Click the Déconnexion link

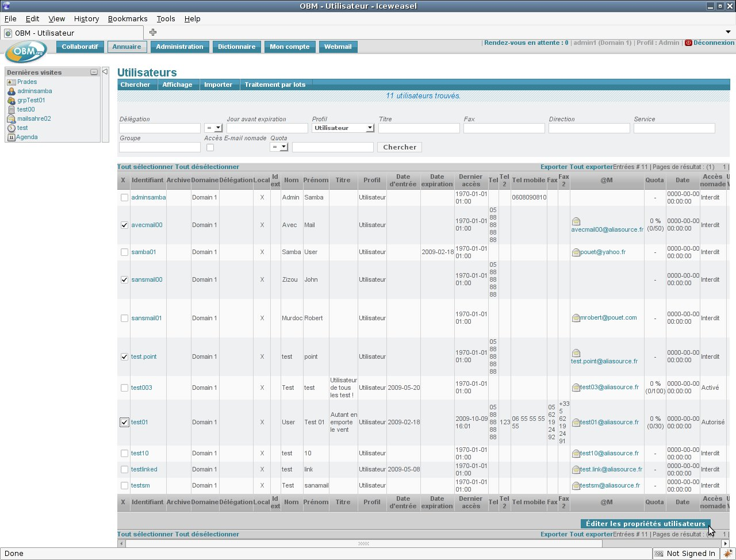coord(713,43)
